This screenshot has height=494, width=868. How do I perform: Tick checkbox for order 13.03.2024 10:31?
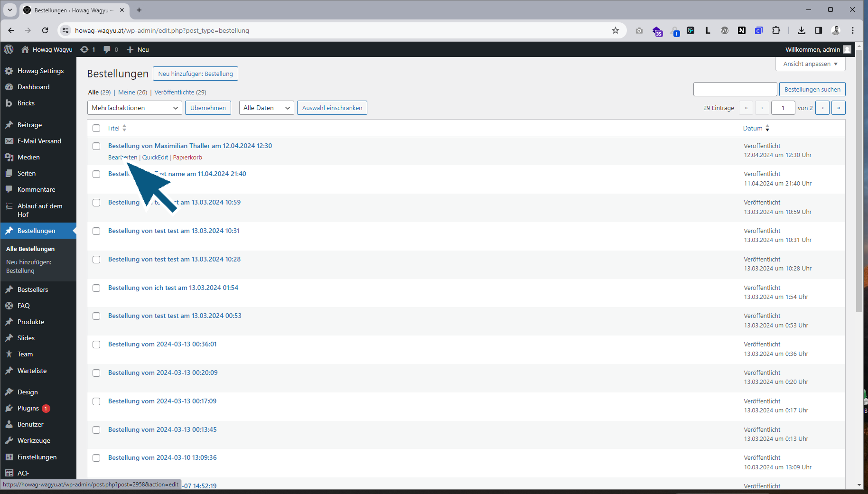point(96,231)
